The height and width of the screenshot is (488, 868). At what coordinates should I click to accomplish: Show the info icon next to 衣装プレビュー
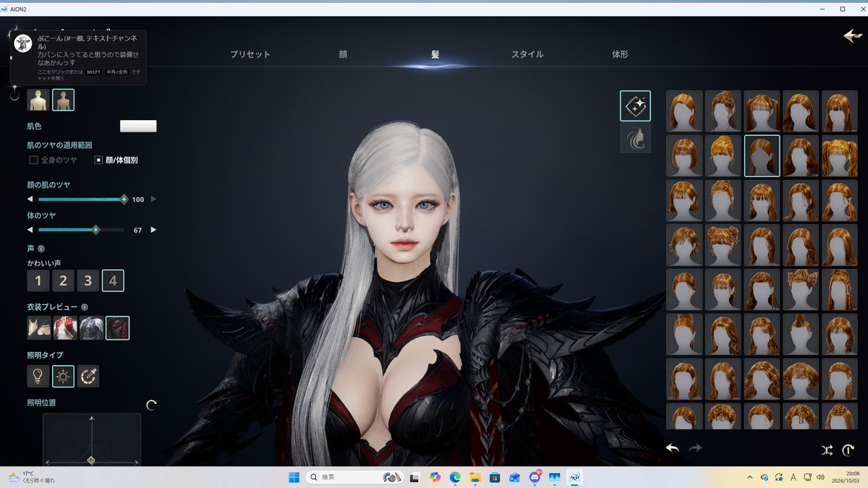(85, 307)
